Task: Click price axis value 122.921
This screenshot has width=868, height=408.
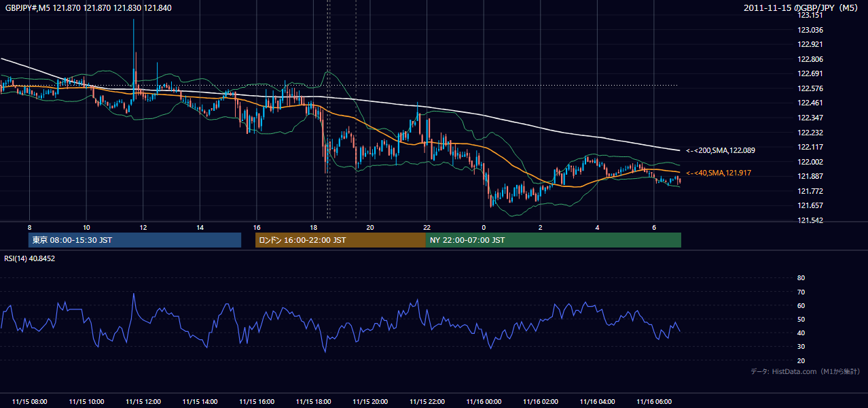Action: tap(810, 45)
